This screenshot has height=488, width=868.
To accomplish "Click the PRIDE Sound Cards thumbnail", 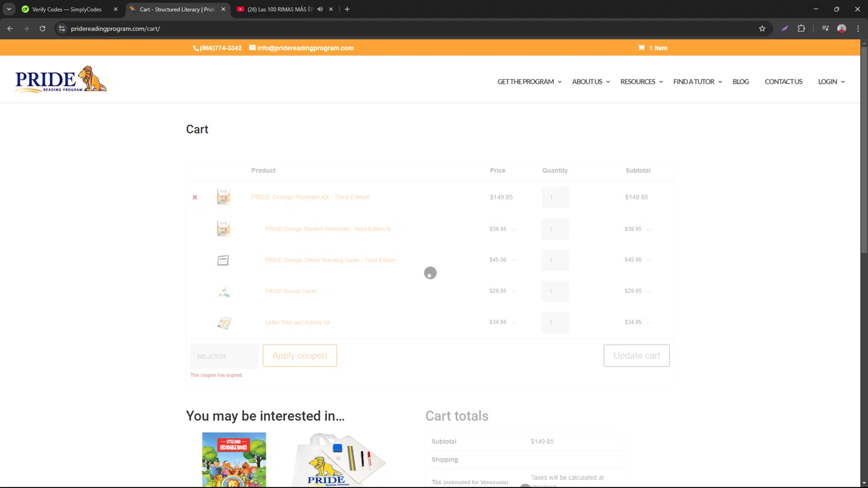I will click(224, 292).
